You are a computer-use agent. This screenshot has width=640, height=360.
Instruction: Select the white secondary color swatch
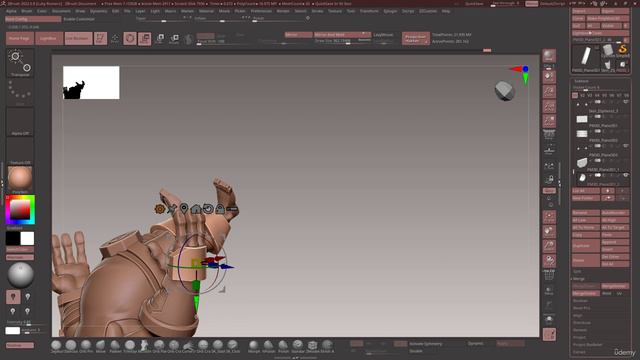click(x=27, y=238)
